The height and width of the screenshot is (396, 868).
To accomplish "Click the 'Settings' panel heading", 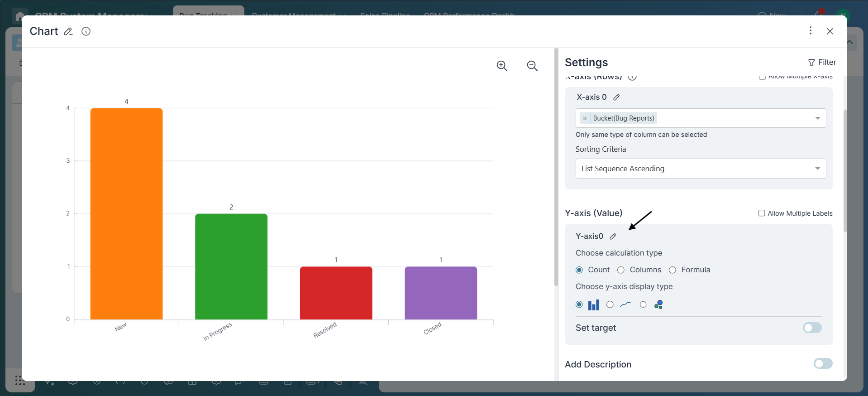I will click(586, 63).
